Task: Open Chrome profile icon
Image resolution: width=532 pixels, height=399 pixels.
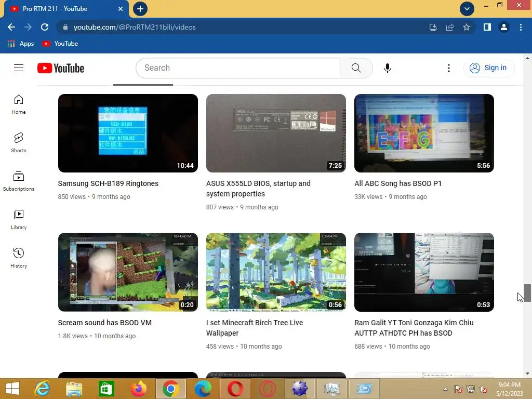Action: point(504,27)
